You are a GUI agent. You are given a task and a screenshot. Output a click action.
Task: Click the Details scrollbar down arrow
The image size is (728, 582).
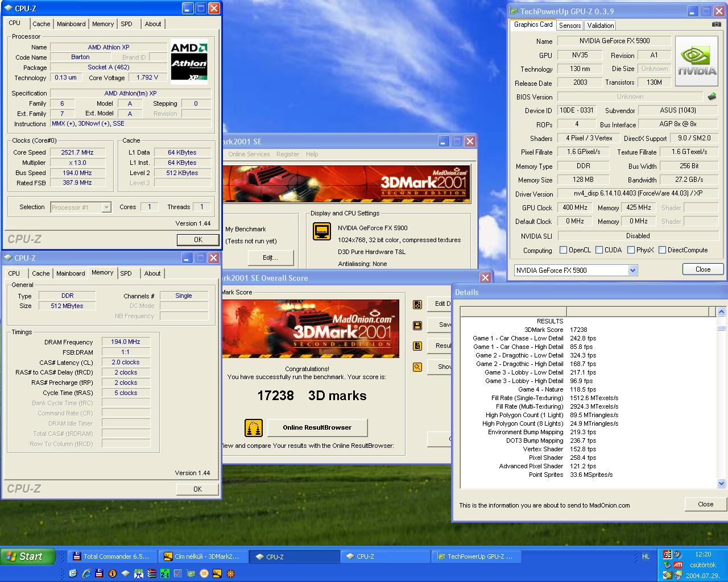[721, 484]
